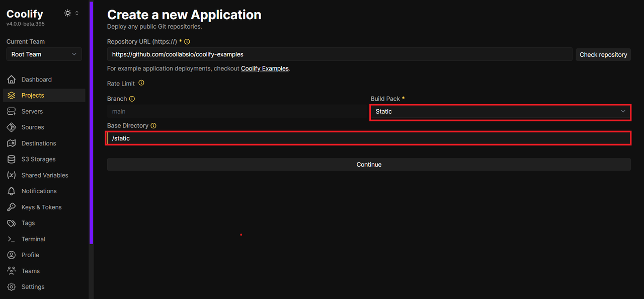Screen dimensions: 644x299
Task: Open the Tags menu item
Action: coord(44,223)
